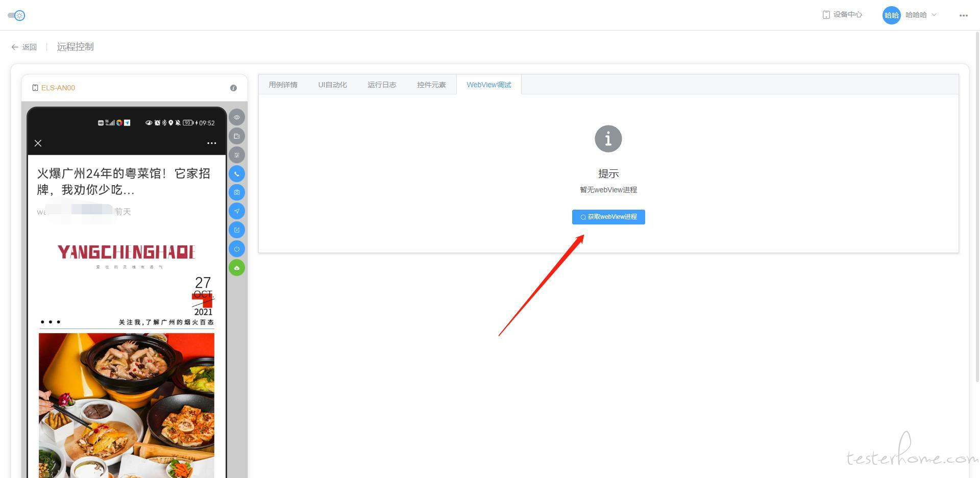Open the gray sliders settings button
Viewport: 980px width, 478px height.
[x=237, y=155]
